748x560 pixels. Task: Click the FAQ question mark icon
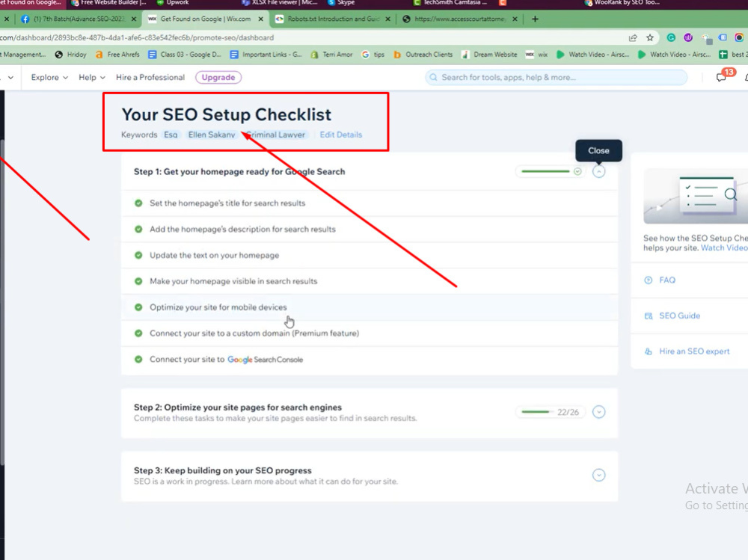pos(649,280)
